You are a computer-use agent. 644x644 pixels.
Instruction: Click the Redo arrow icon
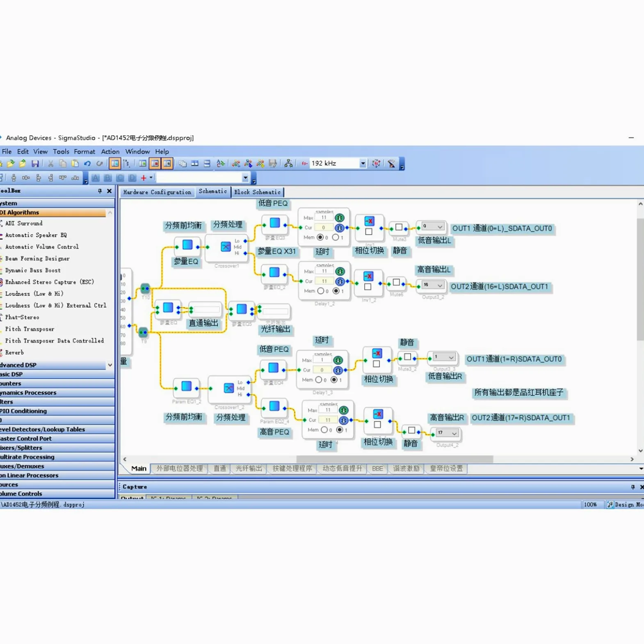click(x=99, y=164)
